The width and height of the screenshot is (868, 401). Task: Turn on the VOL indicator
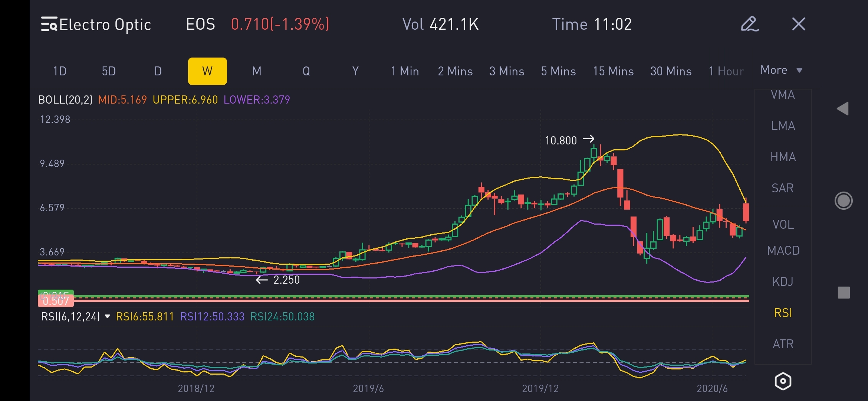[x=783, y=225]
